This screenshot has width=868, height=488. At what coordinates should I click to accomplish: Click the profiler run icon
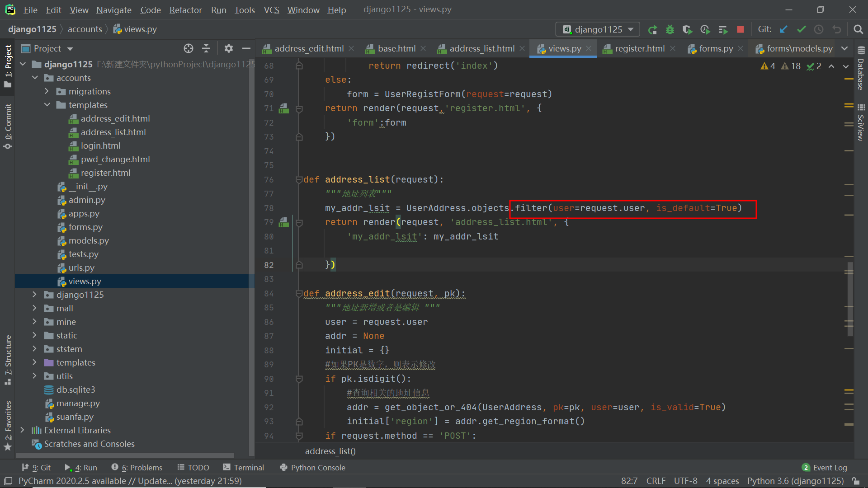[x=705, y=29]
